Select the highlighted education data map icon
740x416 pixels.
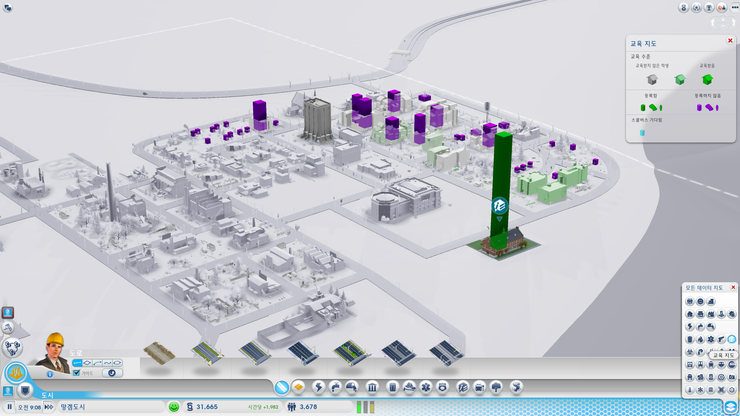pyautogui.click(x=732, y=339)
